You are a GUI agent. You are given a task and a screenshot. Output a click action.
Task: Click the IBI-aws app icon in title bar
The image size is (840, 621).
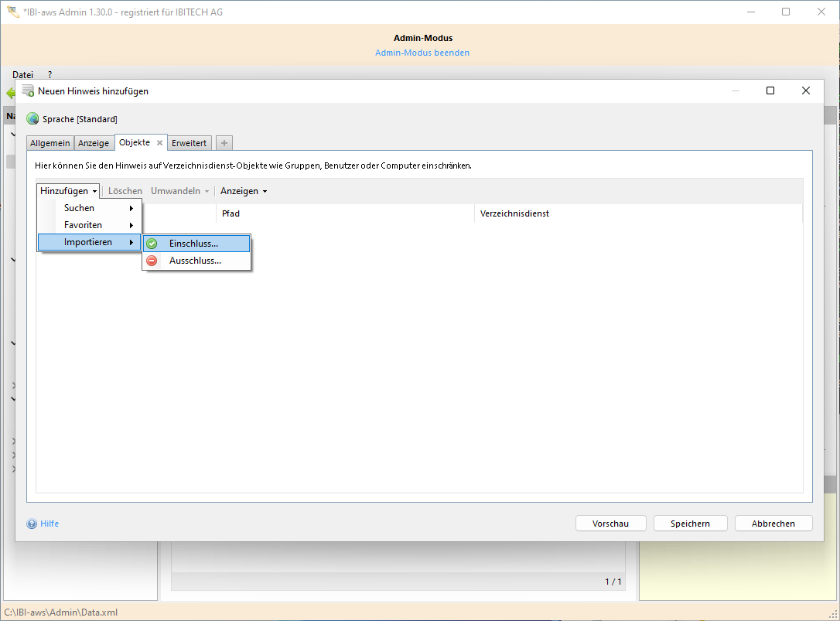coord(12,12)
